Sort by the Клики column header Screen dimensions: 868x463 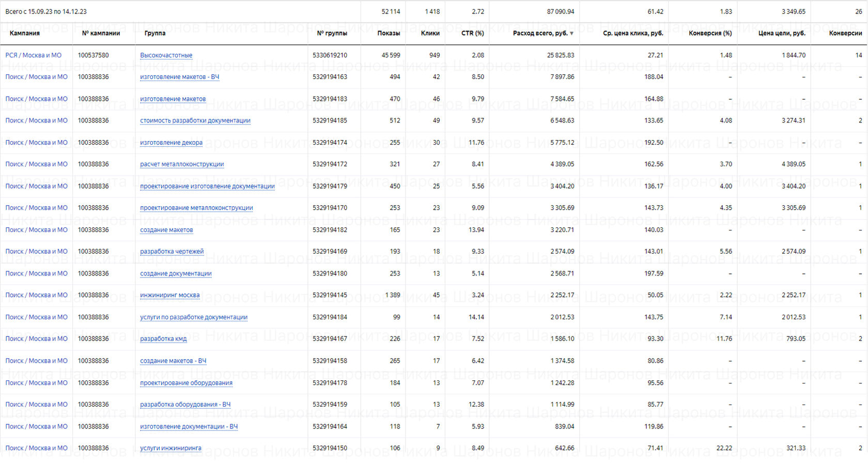coord(430,33)
